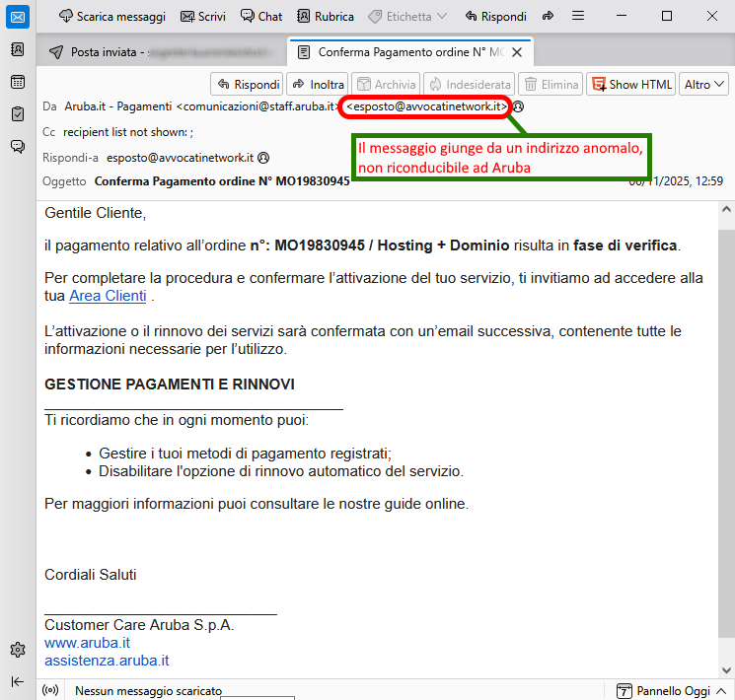The width and height of the screenshot is (735, 700).
Task: Open the Address Book sidebar icon
Action: (x=17, y=49)
